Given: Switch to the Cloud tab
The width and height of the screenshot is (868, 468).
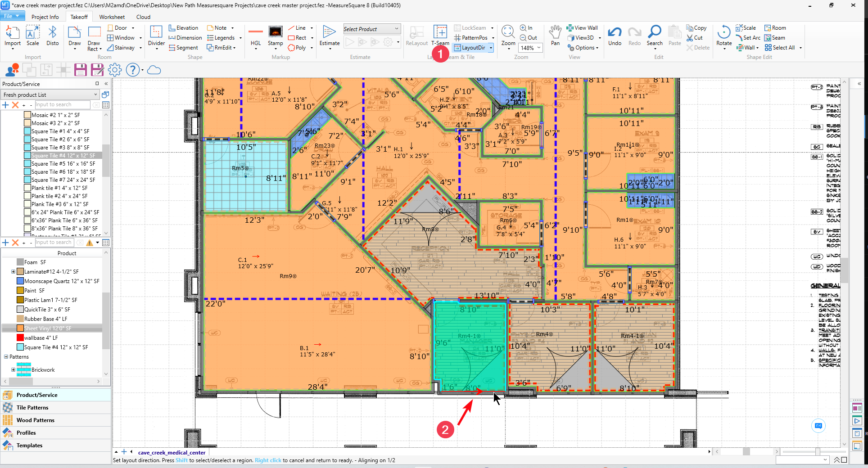Looking at the screenshot, I should [x=143, y=17].
